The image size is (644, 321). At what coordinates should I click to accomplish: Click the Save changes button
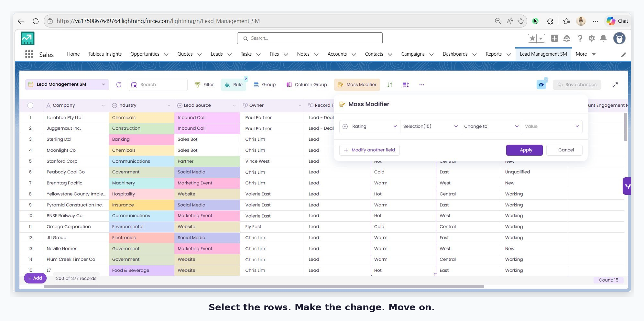(x=577, y=85)
